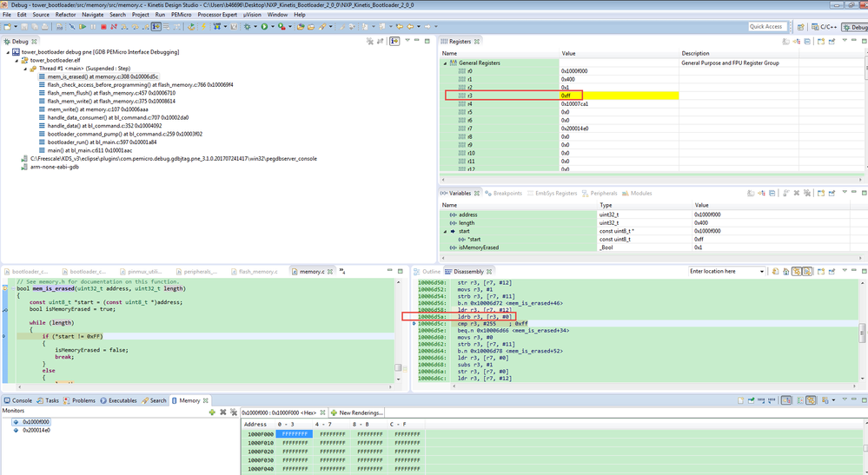Click Go to Home icon in Disassembly view
The width and height of the screenshot is (868, 475).
pyautogui.click(x=786, y=271)
